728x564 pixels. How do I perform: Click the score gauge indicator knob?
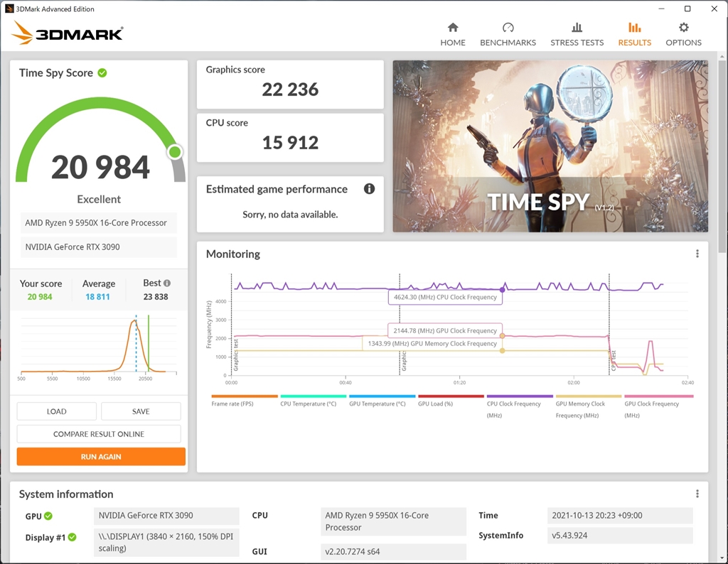point(175,152)
